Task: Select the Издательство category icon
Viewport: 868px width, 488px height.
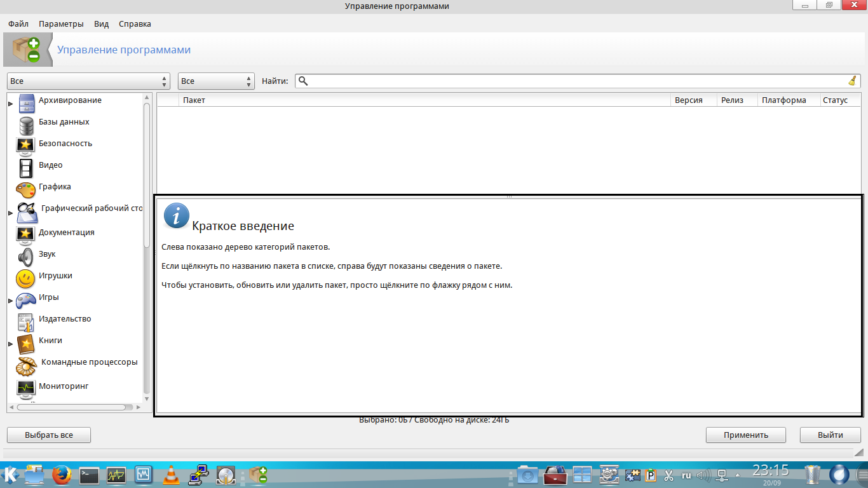Action: click(x=25, y=322)
